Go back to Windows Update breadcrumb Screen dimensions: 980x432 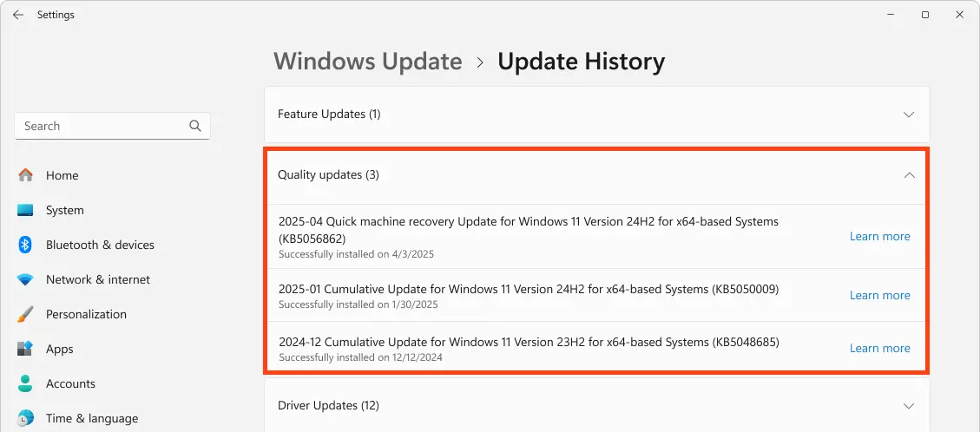coord(368,62)
